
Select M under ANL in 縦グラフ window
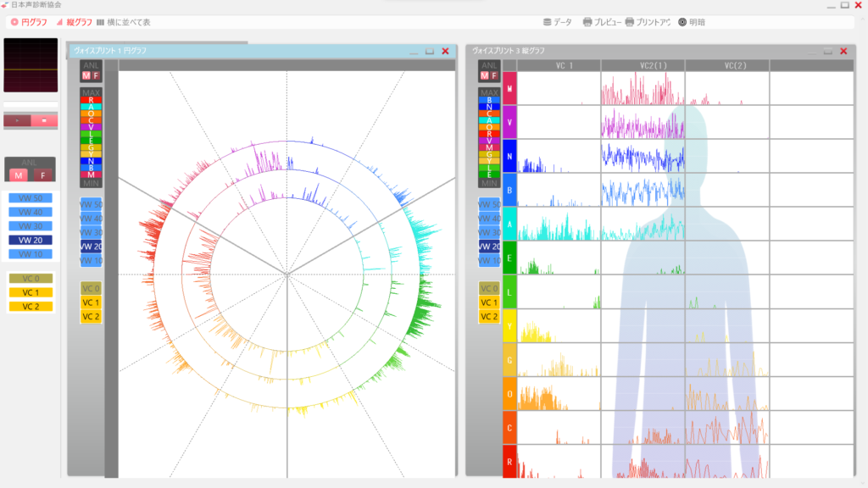click(484, 75)
